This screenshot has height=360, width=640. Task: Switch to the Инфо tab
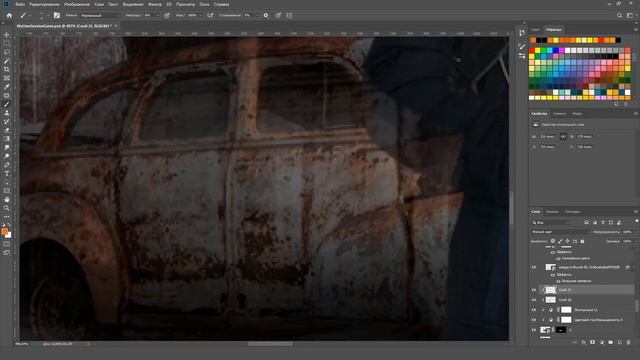coord(577,113)
